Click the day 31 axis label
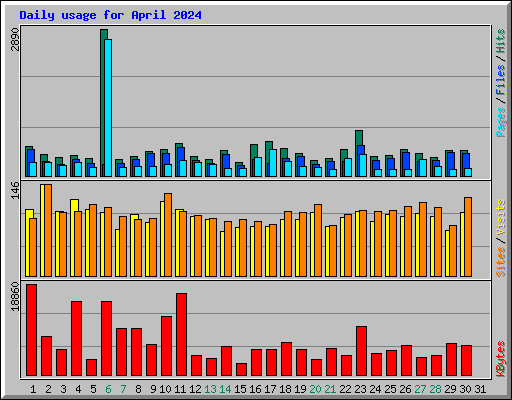This screenshot has width=512, height=400. pyautogui.click(x=480, y=389)
